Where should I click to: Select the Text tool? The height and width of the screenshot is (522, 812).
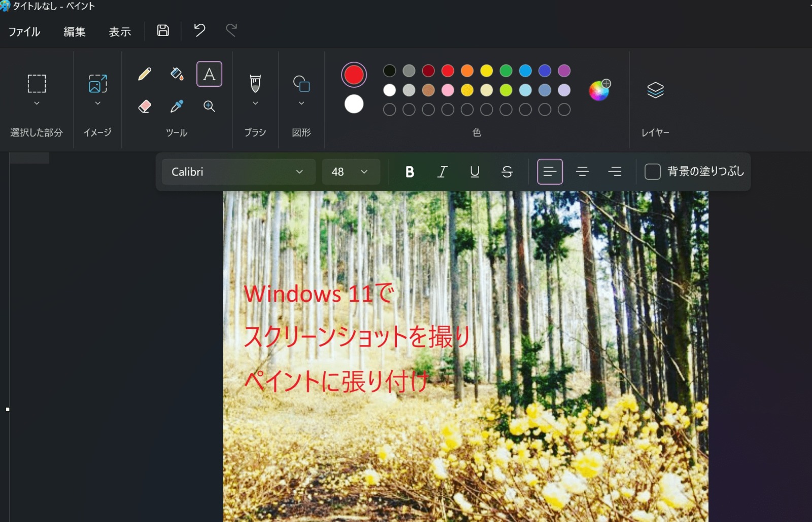pos(209,74)
